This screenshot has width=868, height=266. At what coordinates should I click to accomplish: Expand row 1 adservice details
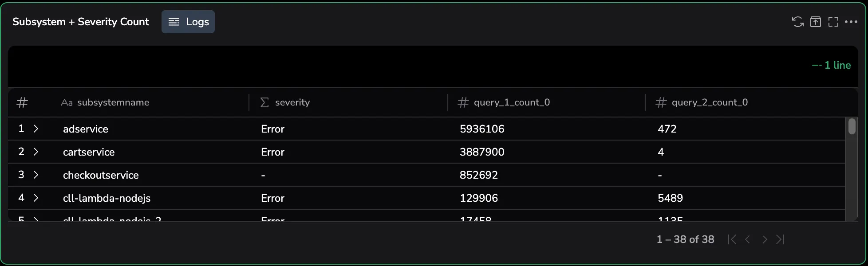tap(36, 129)
